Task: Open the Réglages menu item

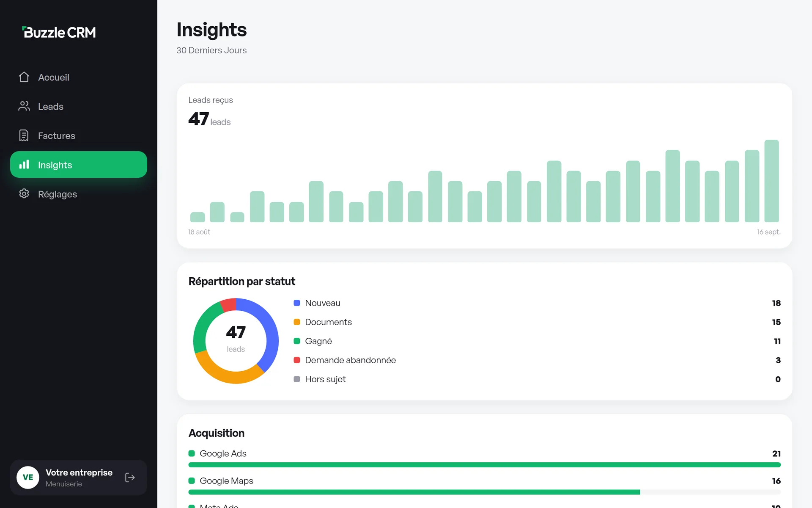Action: pyautogui.click(x=79, y=193)
